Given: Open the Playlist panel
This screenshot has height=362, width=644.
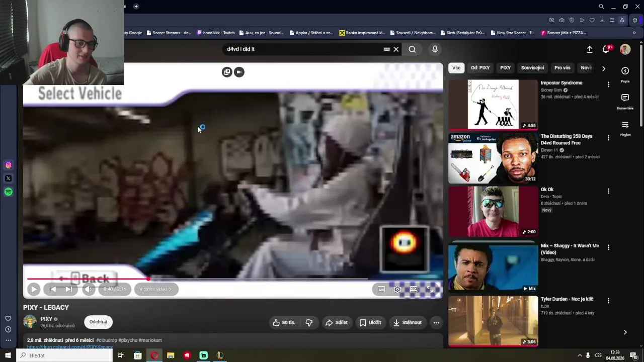Looking at the screenshot, I should [x=625, y=128].
